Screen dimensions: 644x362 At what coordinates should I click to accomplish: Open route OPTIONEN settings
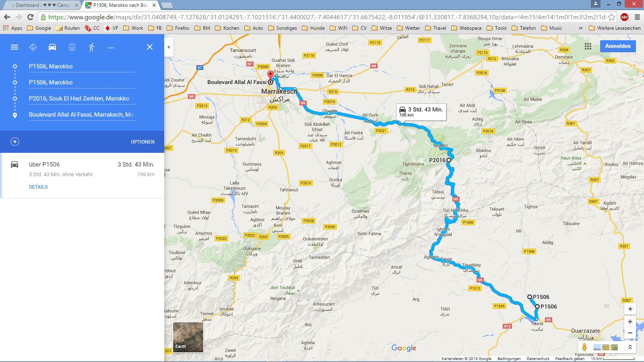pyautogui.click(x=142, y=142)
